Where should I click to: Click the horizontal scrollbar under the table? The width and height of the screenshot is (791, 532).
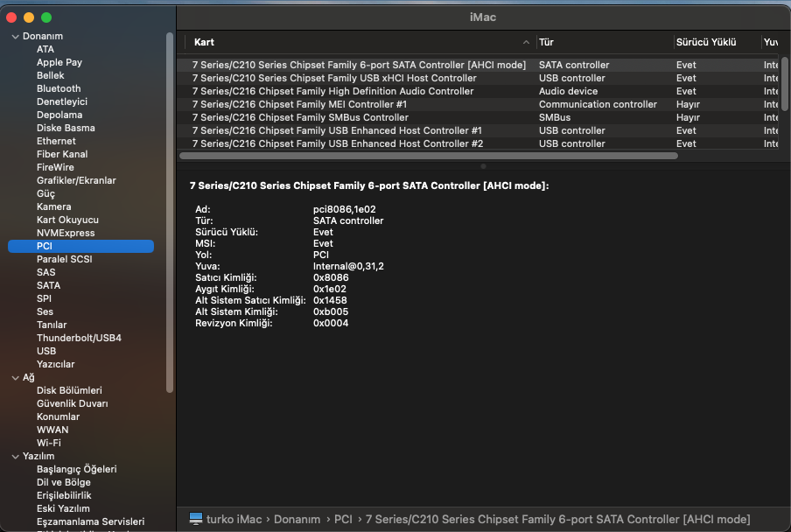429,156
